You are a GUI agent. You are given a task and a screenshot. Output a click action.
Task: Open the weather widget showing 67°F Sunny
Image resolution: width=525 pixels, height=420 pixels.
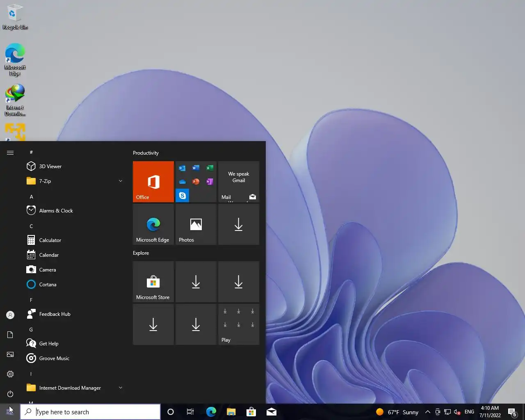click(x=397, y=412)
